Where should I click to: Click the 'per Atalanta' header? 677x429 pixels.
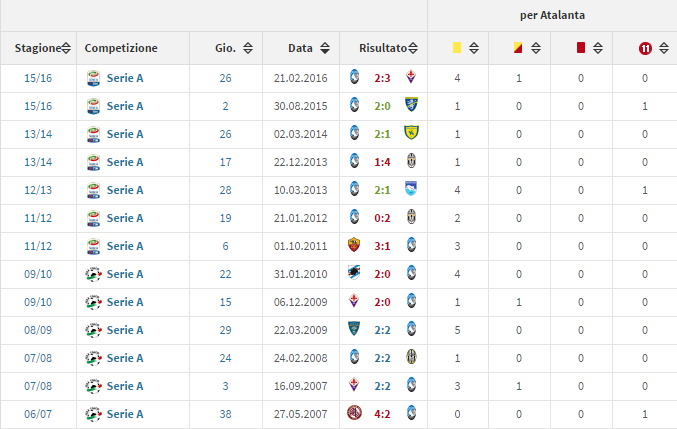coord(552,15)
